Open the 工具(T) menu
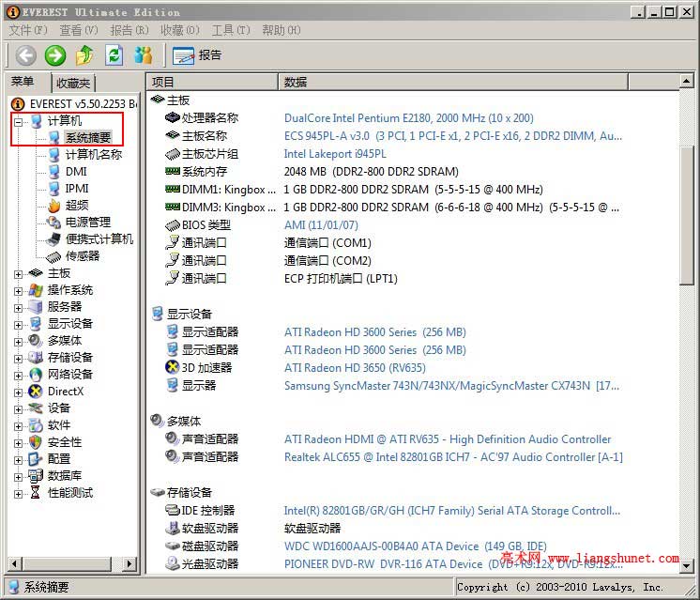 click(230, 31)
